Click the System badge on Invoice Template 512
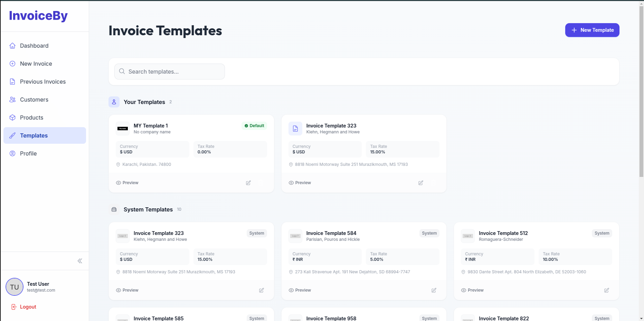 tap(602, 233)
